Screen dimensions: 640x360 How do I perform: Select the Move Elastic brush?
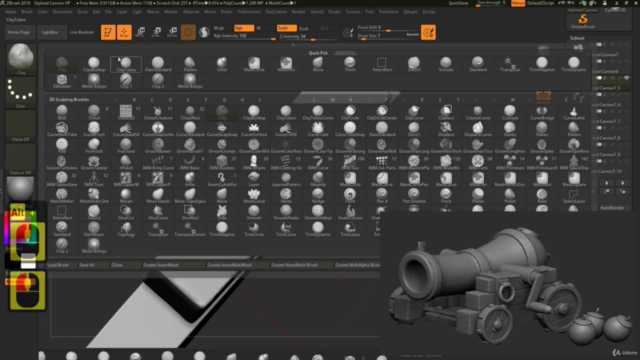coord(158,196)
